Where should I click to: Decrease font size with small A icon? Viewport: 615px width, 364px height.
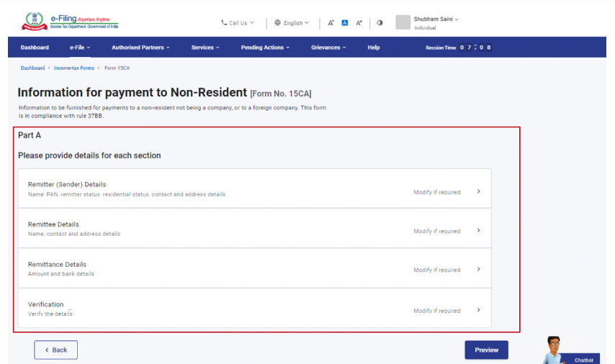tap(331, 23)
